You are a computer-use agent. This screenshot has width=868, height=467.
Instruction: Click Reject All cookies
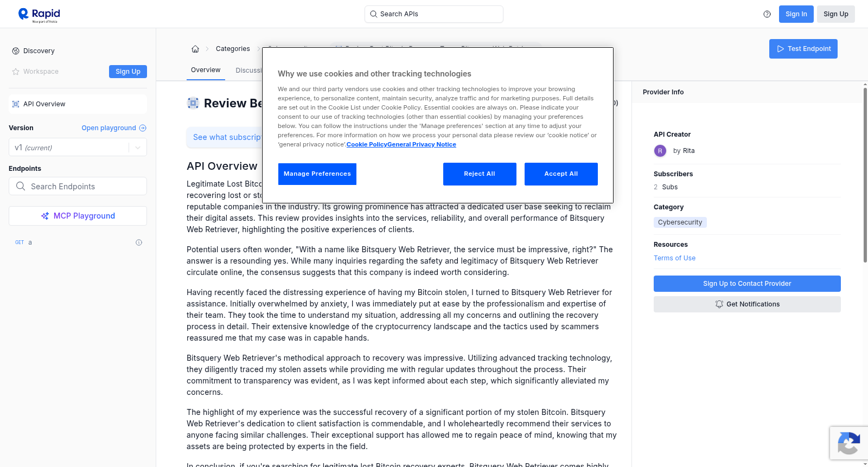tap(480, 174)
